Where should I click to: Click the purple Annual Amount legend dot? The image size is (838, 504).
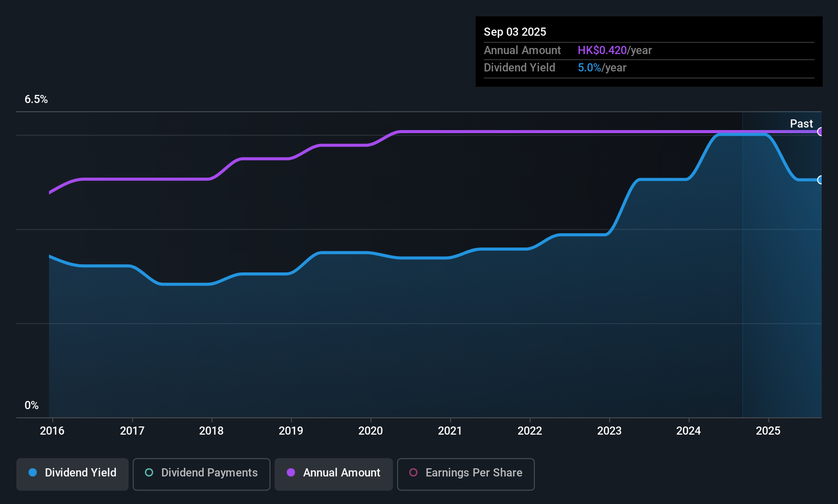click(x=291, y=473)
